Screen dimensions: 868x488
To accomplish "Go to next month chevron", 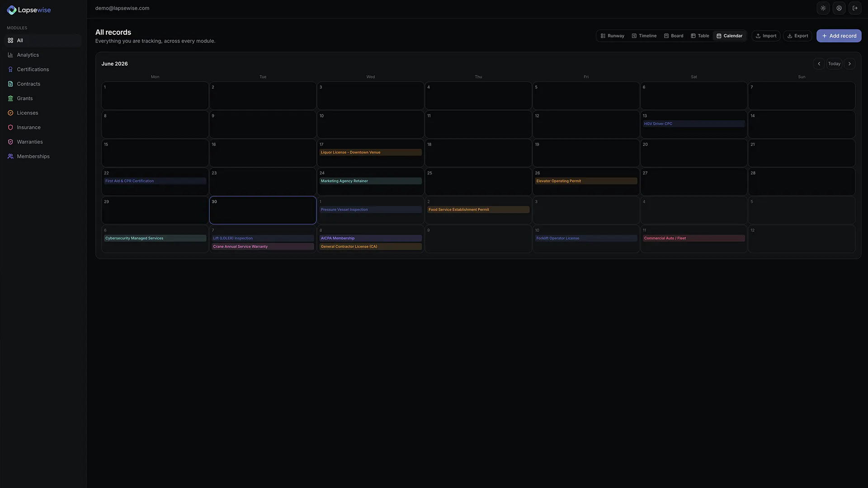I will tap(849, 64).
